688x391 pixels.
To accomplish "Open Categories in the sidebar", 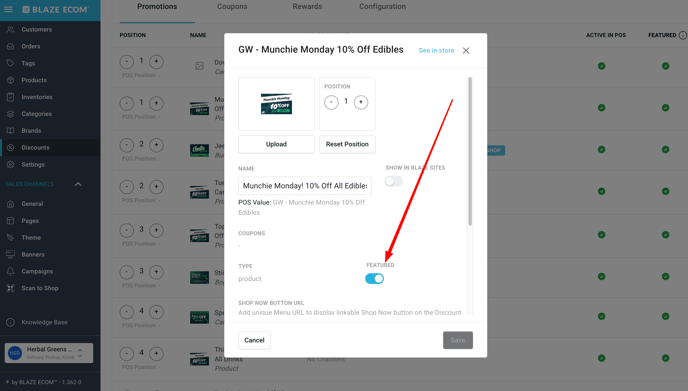I will coord(36,114).
